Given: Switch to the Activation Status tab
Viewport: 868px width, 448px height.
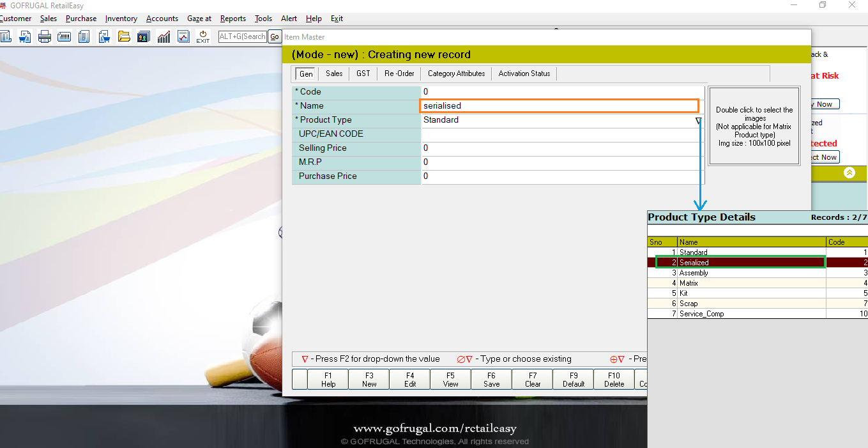Looking at the screenshot, I should click(x=524, y=73).
